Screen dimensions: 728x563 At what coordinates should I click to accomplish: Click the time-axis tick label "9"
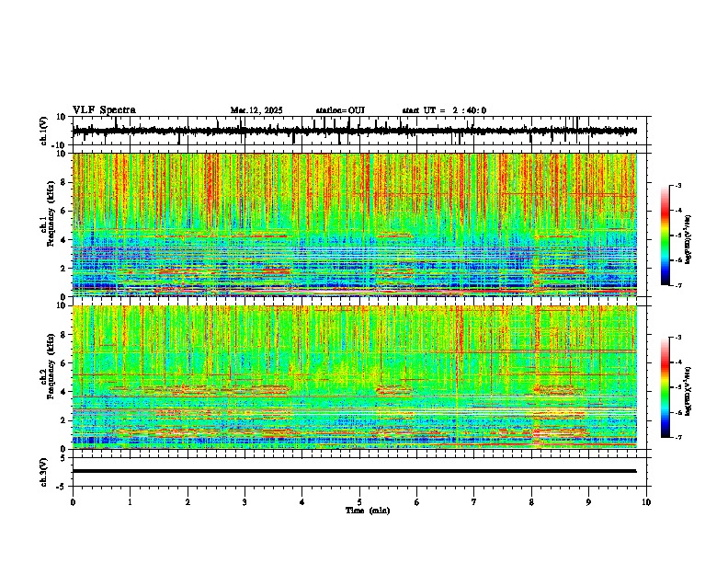coord(588,502)
